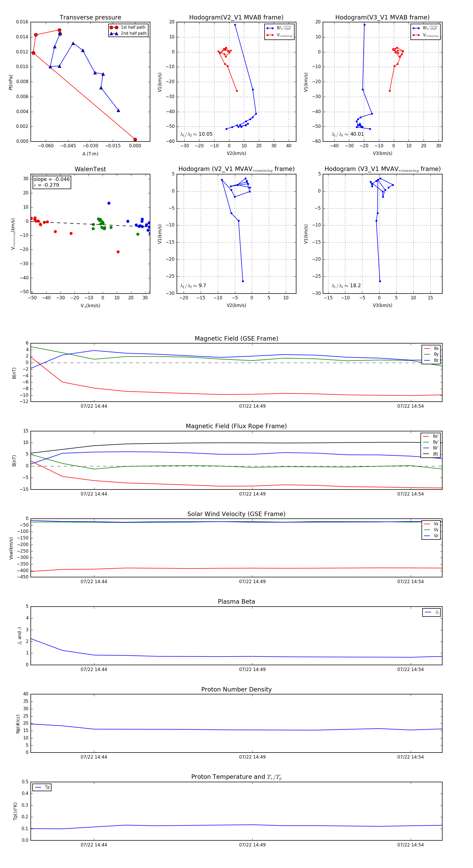
Task: Click the 'Hodogram (V2_V1 MVAV remaining frame)' title
Action: pyautogui.click(x=236, y=169)
